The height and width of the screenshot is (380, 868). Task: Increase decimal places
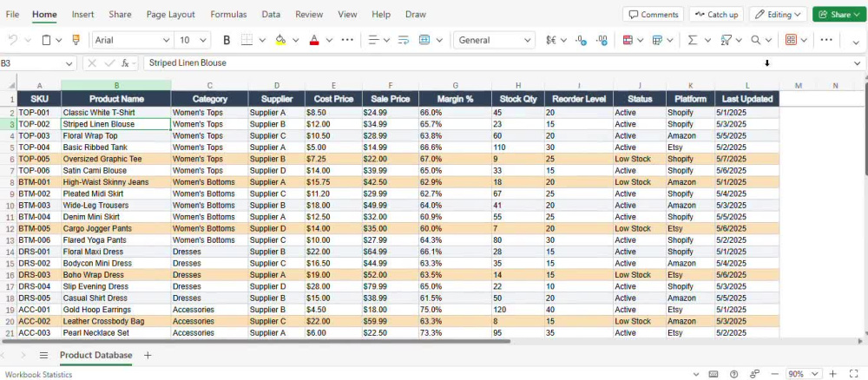[x=602, y=40]
